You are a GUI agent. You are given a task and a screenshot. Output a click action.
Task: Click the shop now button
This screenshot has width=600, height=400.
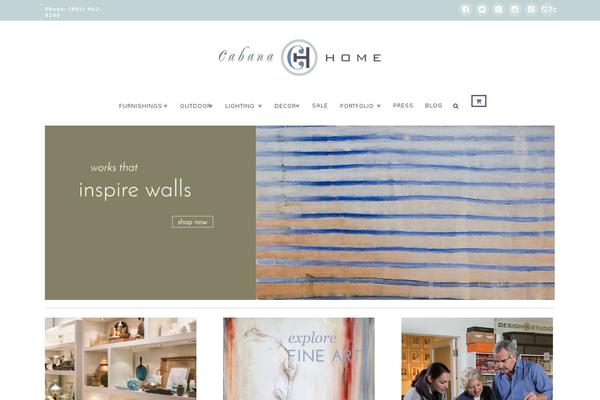coord(192,222)
